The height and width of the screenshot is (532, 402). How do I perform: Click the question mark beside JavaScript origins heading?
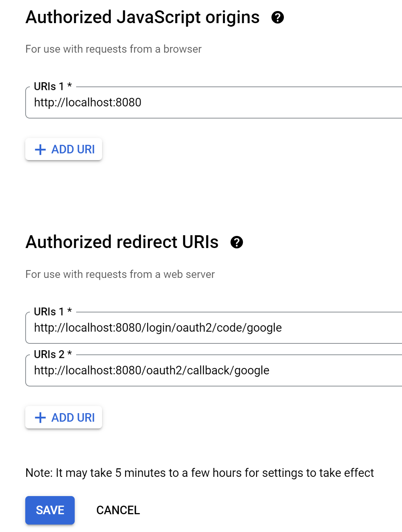[277, 17]
